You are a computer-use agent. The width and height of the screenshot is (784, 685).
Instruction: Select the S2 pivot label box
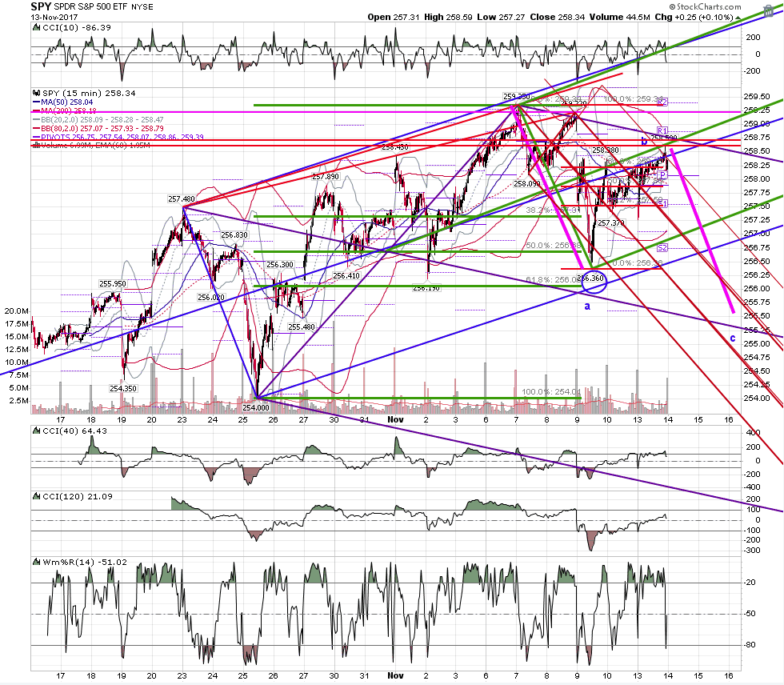point(662,248)
